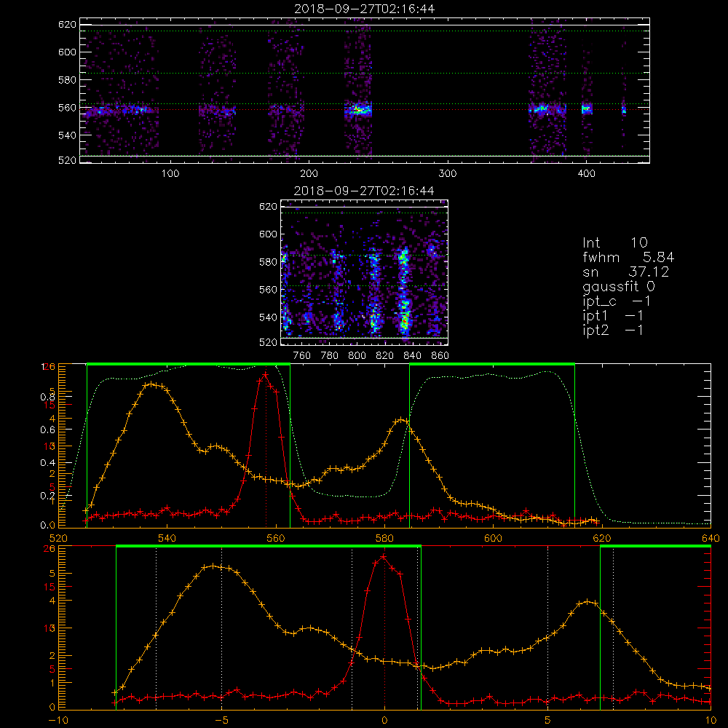Click x-axis label 760 of middle image
Image resolution: width=728 pixels, height=728 pixels.
302,356
